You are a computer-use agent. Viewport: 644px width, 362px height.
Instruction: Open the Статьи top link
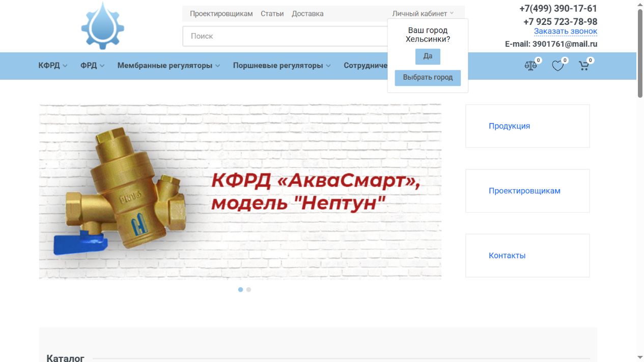pyautogui.click(x=272, y=14)
